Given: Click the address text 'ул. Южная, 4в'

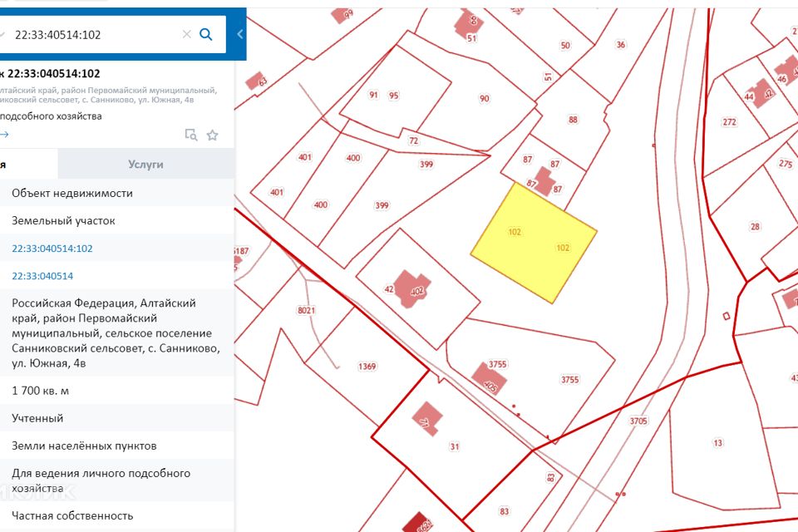Looking at the screenshot, I should click(49, 363).
